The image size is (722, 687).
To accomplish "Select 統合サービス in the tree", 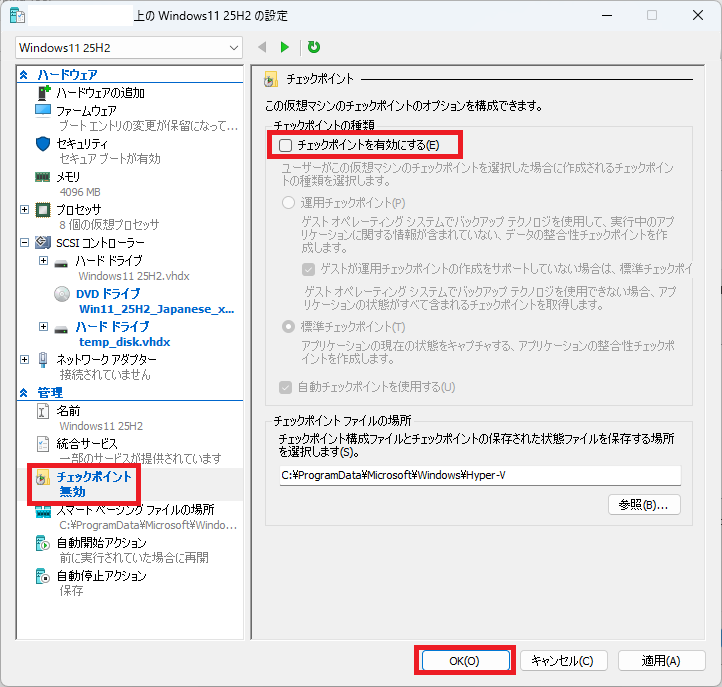I will tap(87, 444).
